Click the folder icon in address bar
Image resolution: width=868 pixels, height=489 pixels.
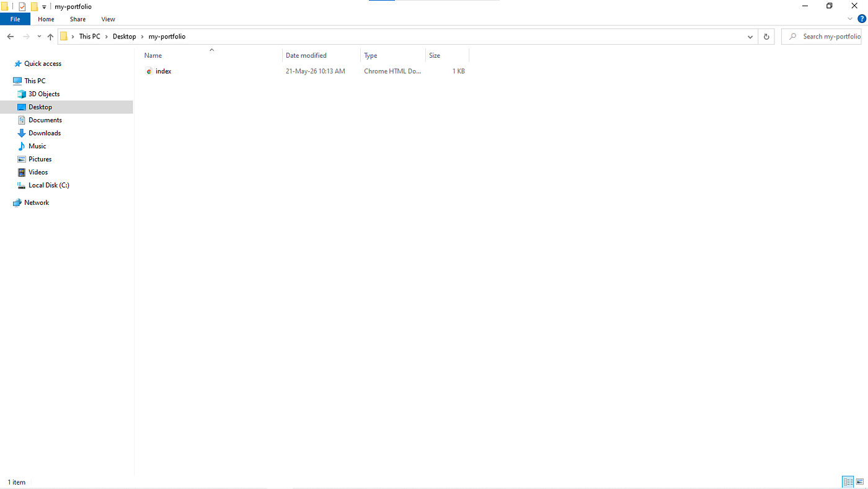[x=63, y=37]
